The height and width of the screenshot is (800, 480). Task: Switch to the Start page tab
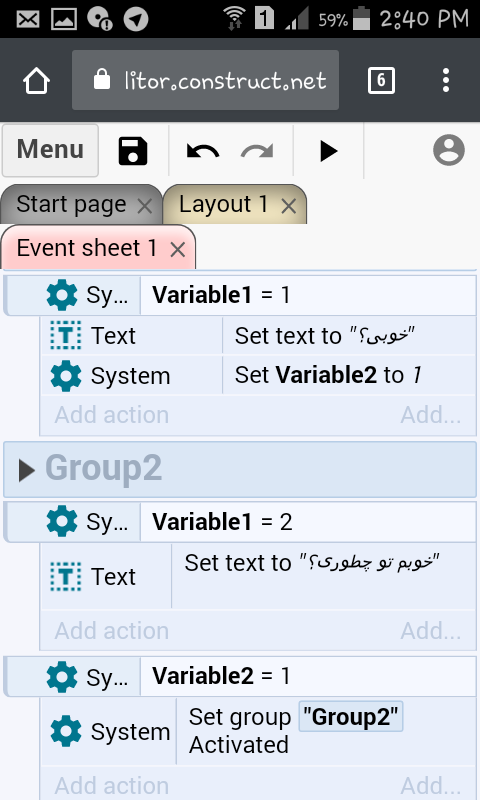point(71,205)
